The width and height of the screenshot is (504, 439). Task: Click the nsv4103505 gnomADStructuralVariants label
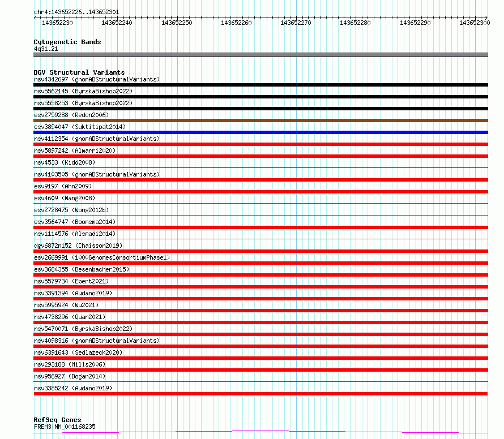point(97,174)
